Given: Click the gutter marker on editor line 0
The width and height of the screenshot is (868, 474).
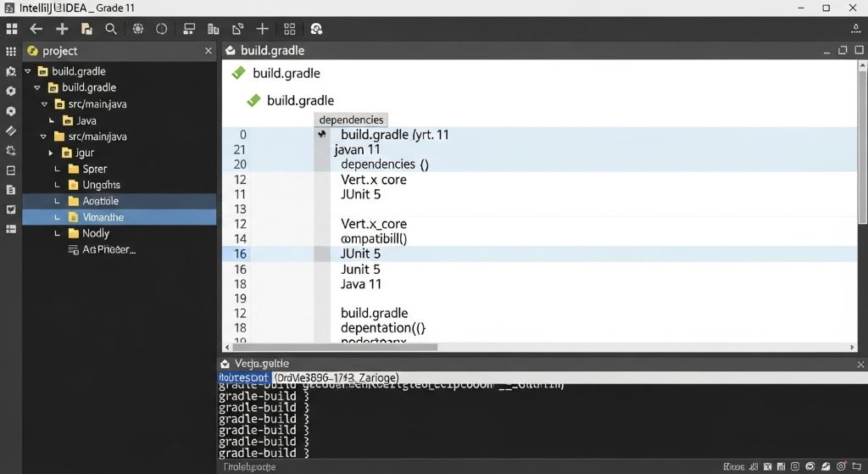Looking at the screenshot, I should 321,134.
